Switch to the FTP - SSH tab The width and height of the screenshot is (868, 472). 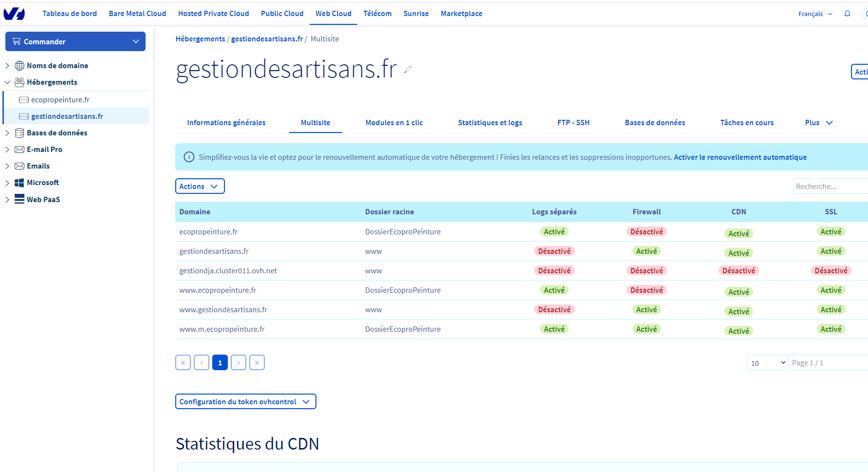[x=573, y=123]
